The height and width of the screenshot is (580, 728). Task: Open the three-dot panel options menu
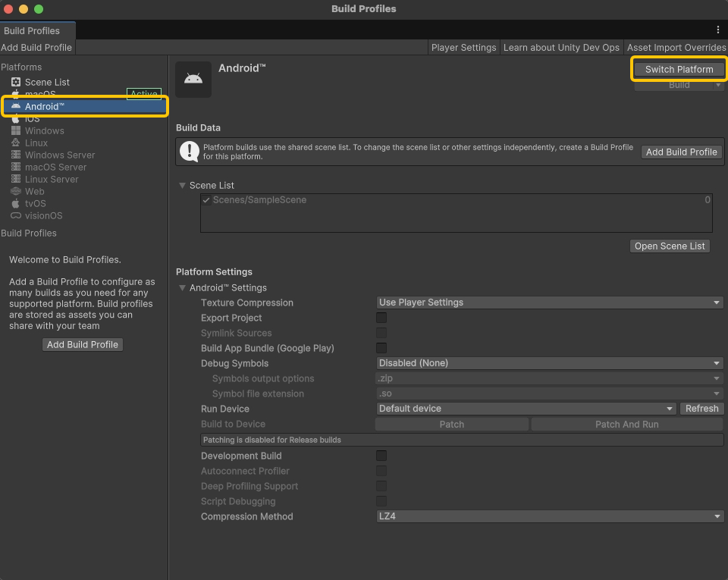click(x=718, y=30)
